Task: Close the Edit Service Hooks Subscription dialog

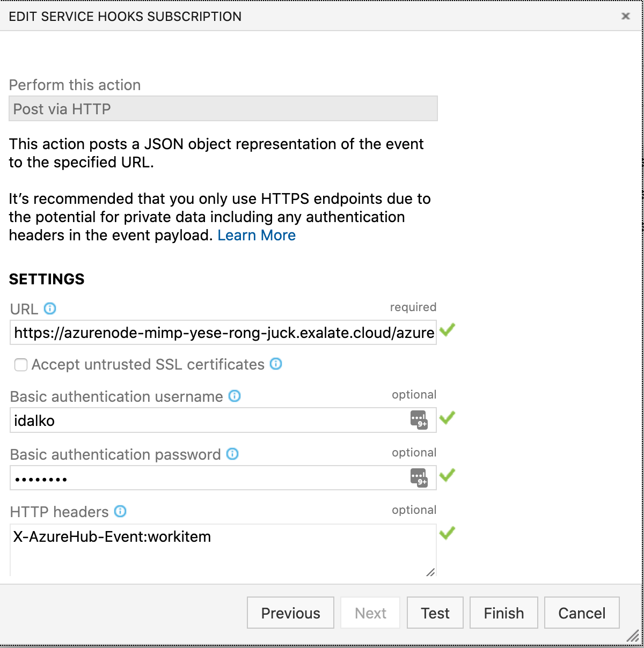Action: coord(625,16)
